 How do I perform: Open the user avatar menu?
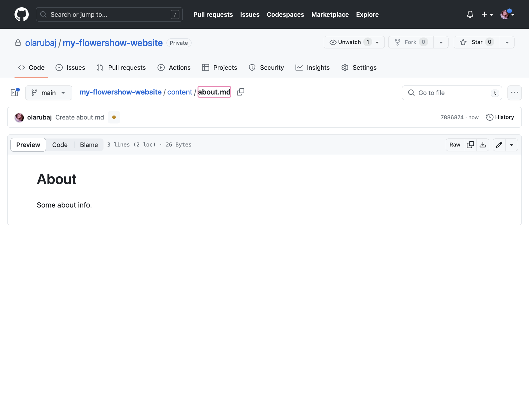507,14
